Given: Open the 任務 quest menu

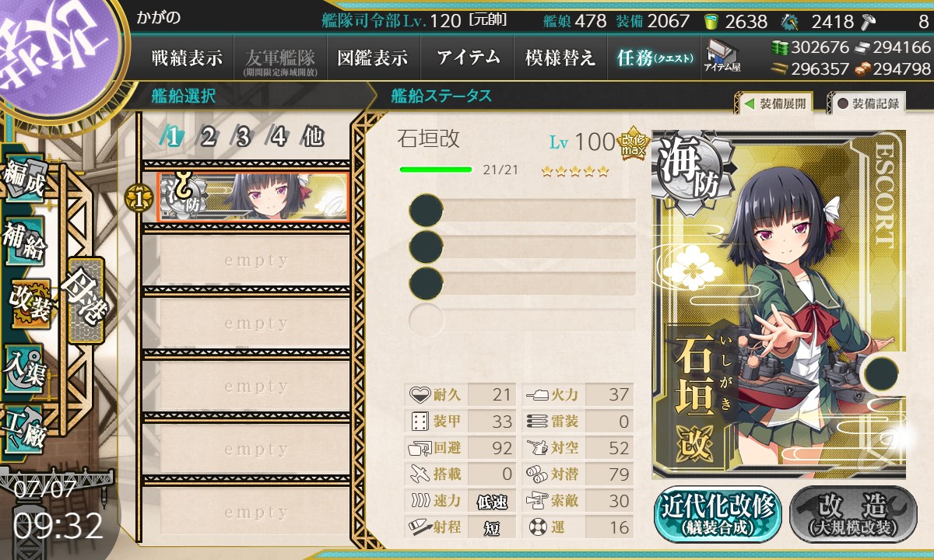Looking at the screenshot, I should click(654, 58).
